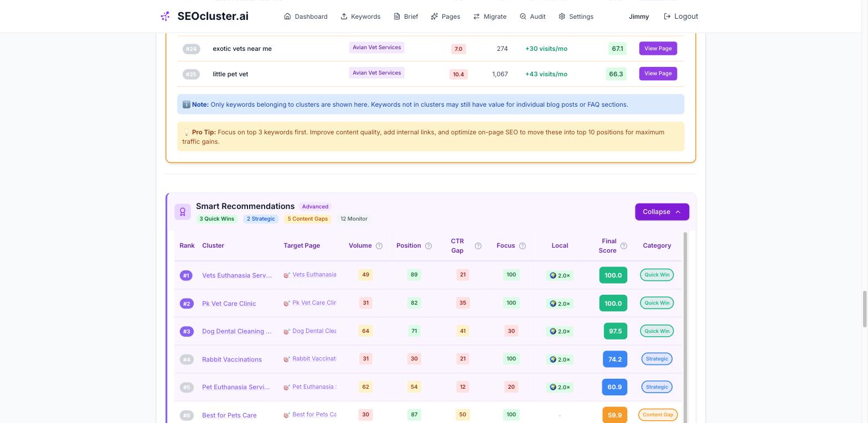Log out using the Logout button
This screenshot has height=423, width=868.
pyautogui.click(x=681, y=17)
